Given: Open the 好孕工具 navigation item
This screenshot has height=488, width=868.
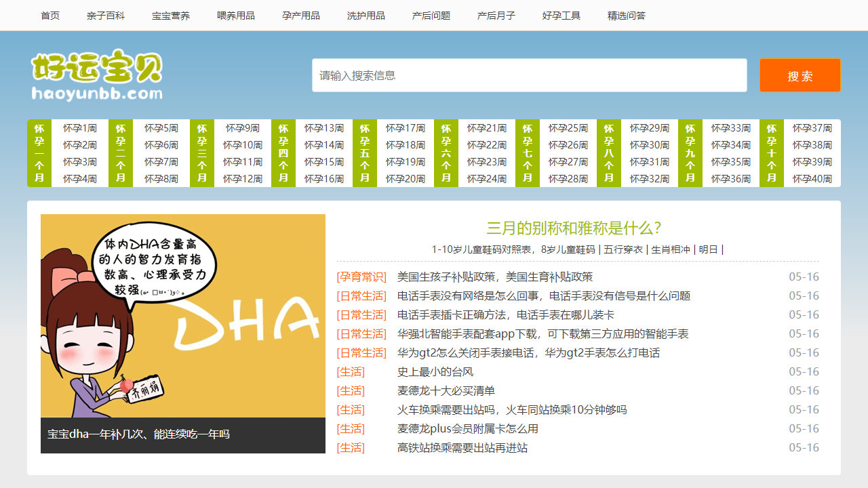Looking at the screenshot, I should pyautogui.click(x=561, y=16).
